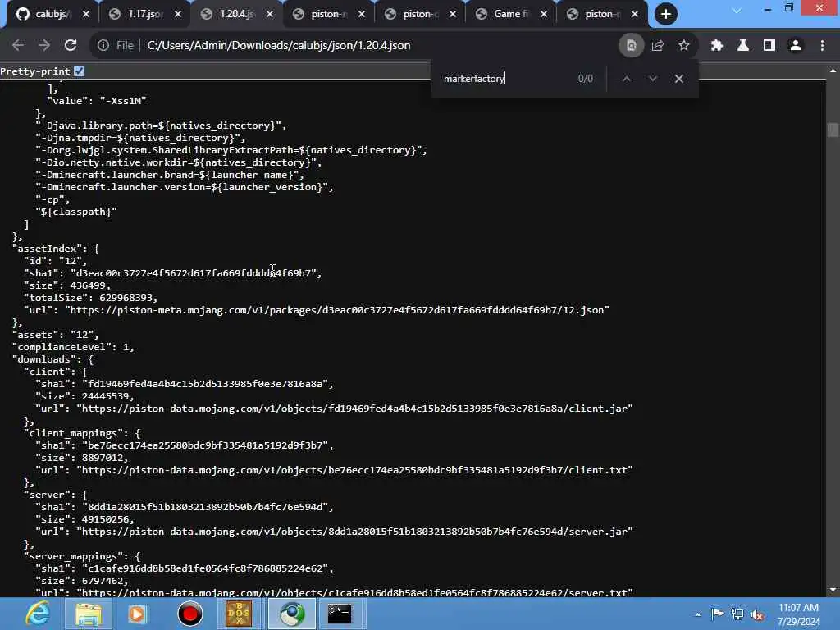Click the scrollbar up arrow
This screenshot has height=630, width=840.
tap(833, 71)
